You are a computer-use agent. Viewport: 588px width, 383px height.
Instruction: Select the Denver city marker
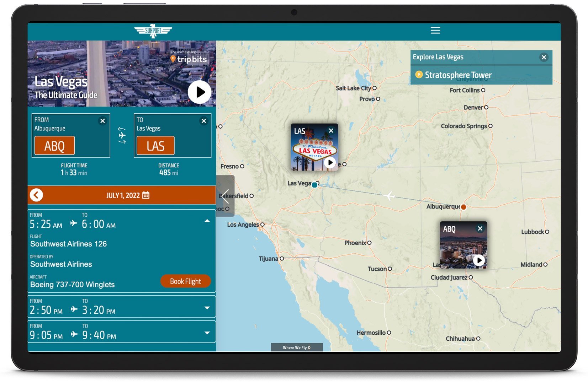pyautogui.click(x=486, y=107)
